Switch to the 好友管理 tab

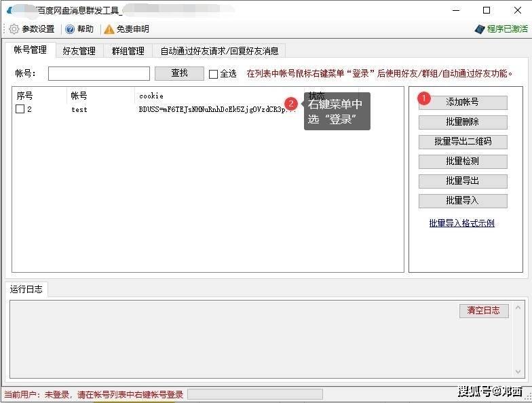[x=79, y=51]
